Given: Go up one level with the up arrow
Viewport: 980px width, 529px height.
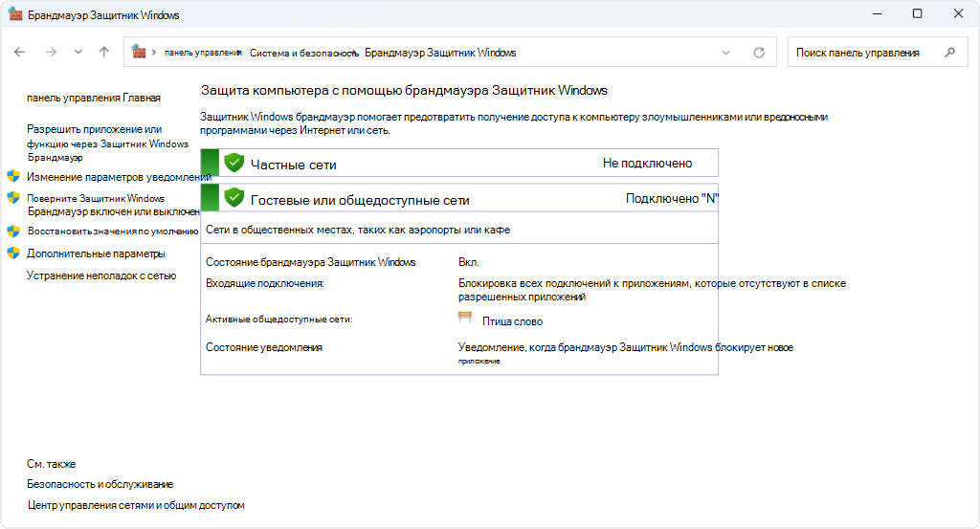Looking at the screenshot, I should tap(104, 53).
